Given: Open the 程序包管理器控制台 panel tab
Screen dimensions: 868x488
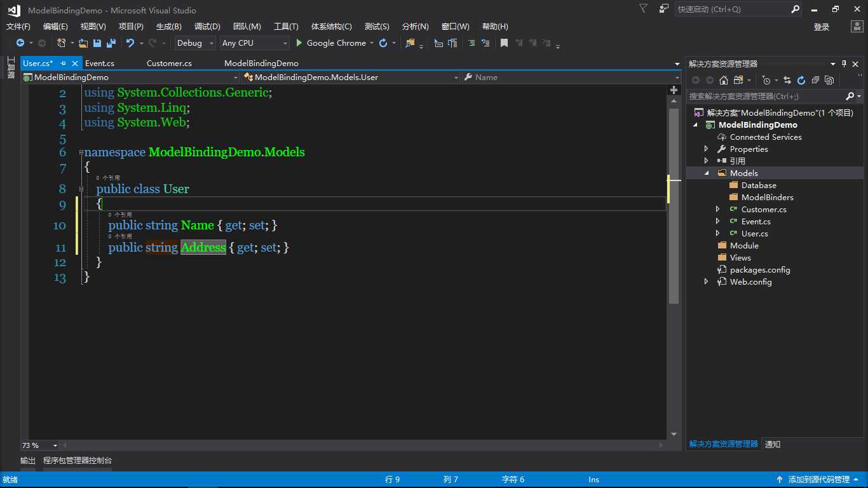Looking at the screenshot, I should coord(78,461).
